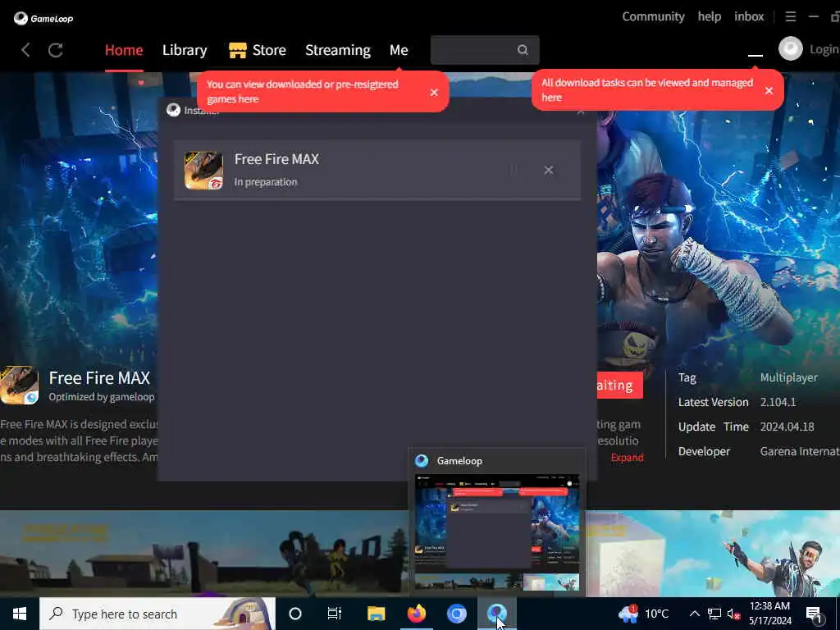Viewport: 840px width, 630px height.
Task: Click the Free Fire MAX page title
Action: [x=99, y=378]
